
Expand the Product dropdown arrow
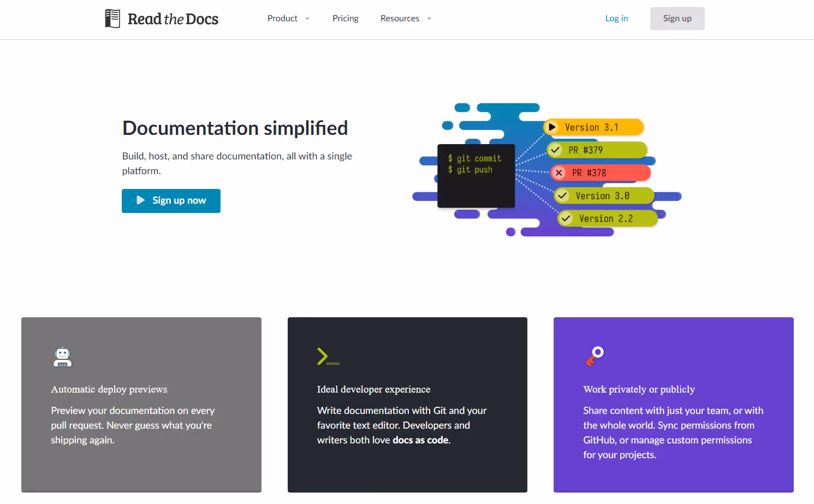307,19
